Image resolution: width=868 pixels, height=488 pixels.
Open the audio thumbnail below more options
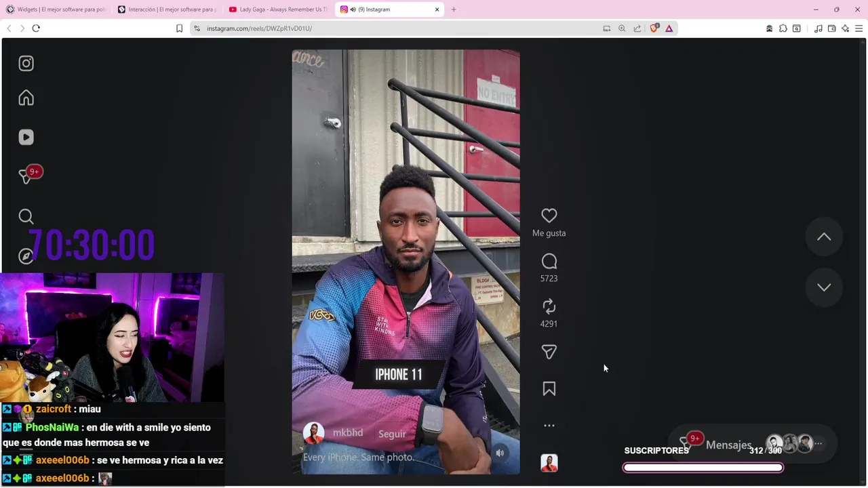click(x=549, y=463)
